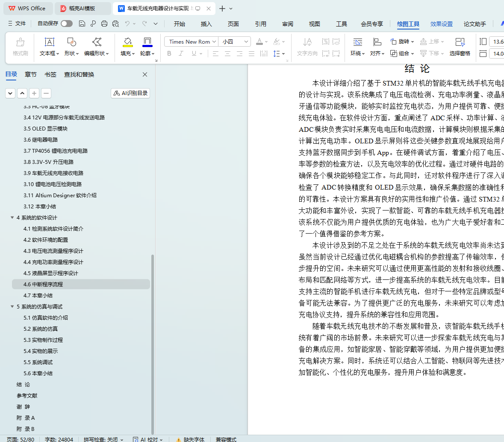The image size is (504, 442).
Task: Select the shapes (形状) tool icon
Action: [71, 42]
